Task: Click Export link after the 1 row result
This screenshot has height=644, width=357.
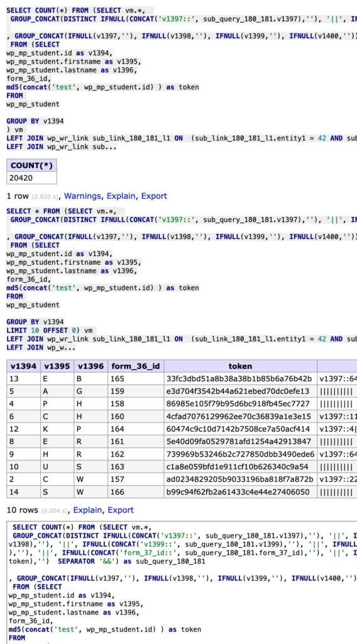Action: (154, 196)
